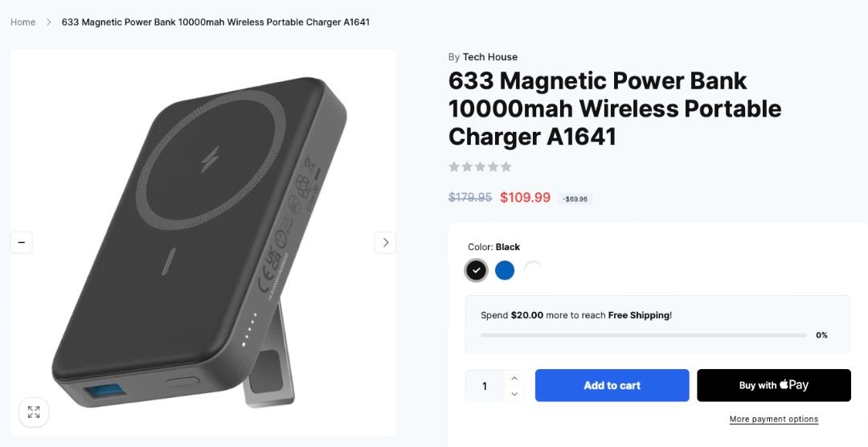Open fullscreen view of product image
Image resolution: width=868 pixels, height=447 pixels.
(x=34, y=412)
